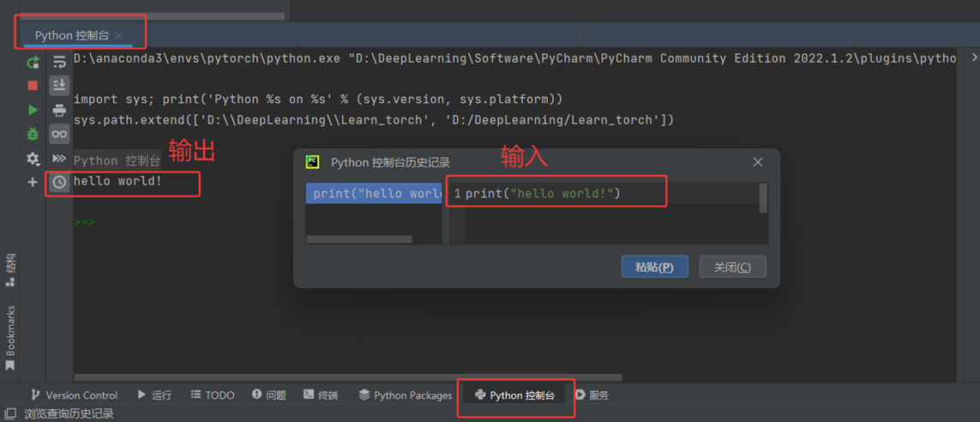Image resolution: width=980 pixels, height=422 pixels.
Task: Toggle scroll to end of output
Action: coord(59,85)
